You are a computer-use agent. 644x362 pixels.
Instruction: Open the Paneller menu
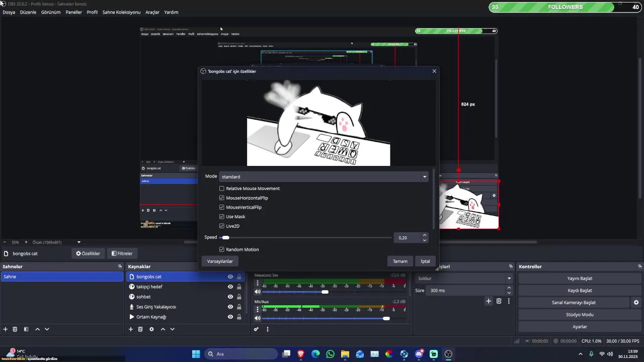click(73, 12)
